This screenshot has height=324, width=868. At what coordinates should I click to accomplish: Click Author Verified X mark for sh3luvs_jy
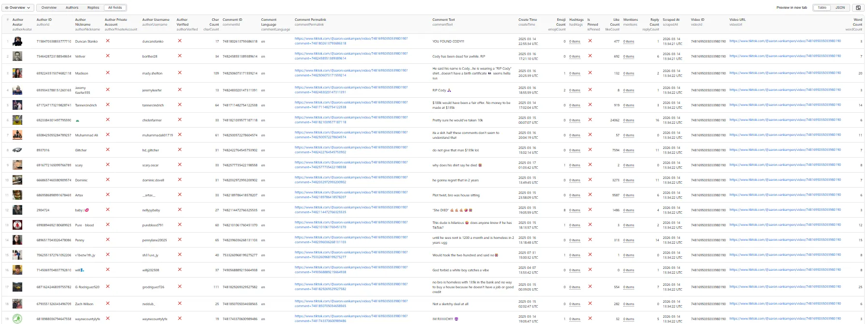coord(180,254)
